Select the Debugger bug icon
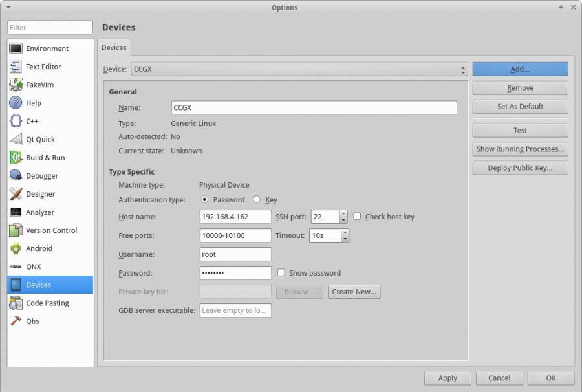Screen dimensions: 582x392 [16, 175]
